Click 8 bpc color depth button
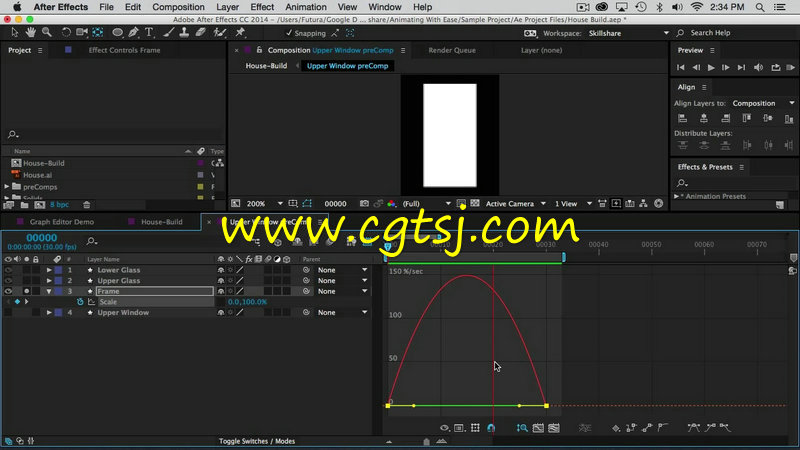 (x=59, y=205)
